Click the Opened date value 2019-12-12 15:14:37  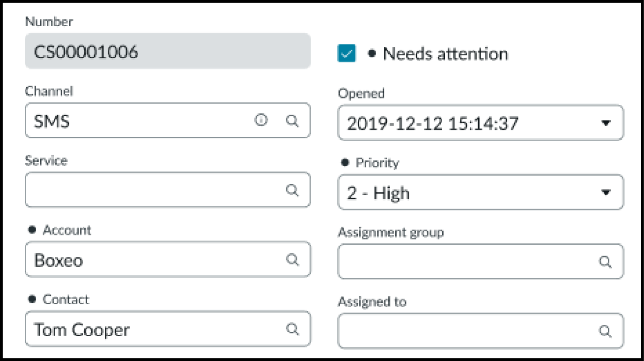(433, 123)
